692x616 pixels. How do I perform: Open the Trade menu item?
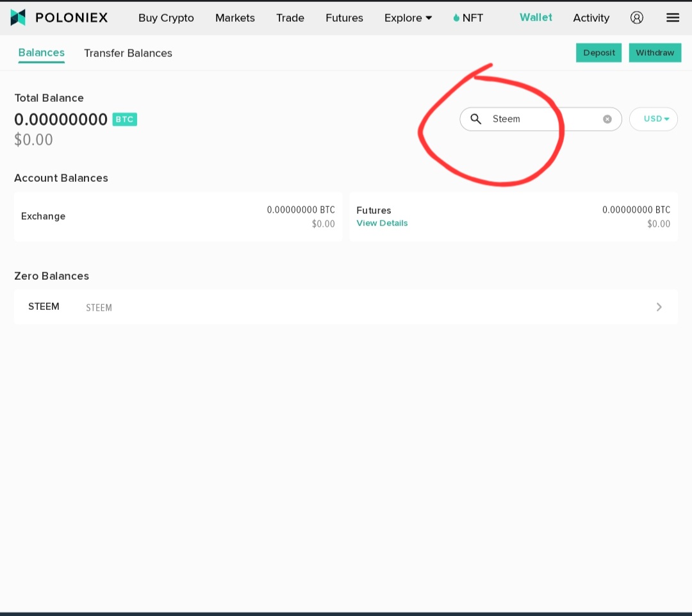(290, 18)
